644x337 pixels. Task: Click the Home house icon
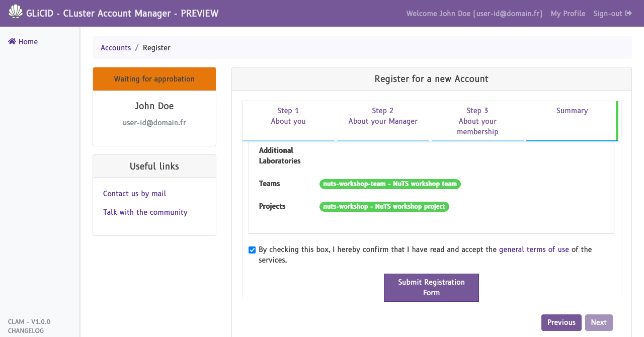pyautogui.click(x=12, y=42)
